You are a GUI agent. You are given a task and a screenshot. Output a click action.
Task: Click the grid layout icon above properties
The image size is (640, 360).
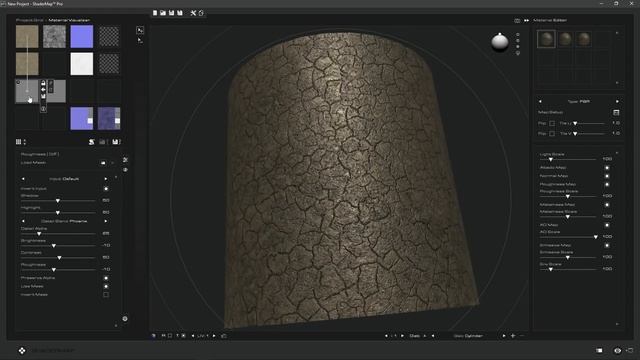[x=18, y=142]
